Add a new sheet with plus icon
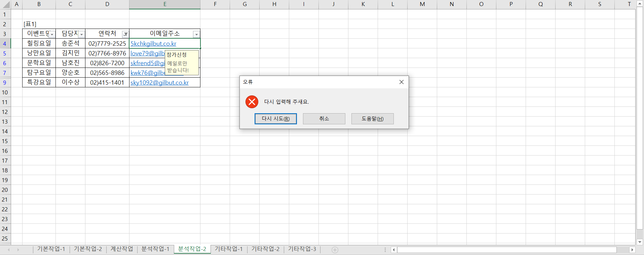644x255 pixels. pos(335,250)
